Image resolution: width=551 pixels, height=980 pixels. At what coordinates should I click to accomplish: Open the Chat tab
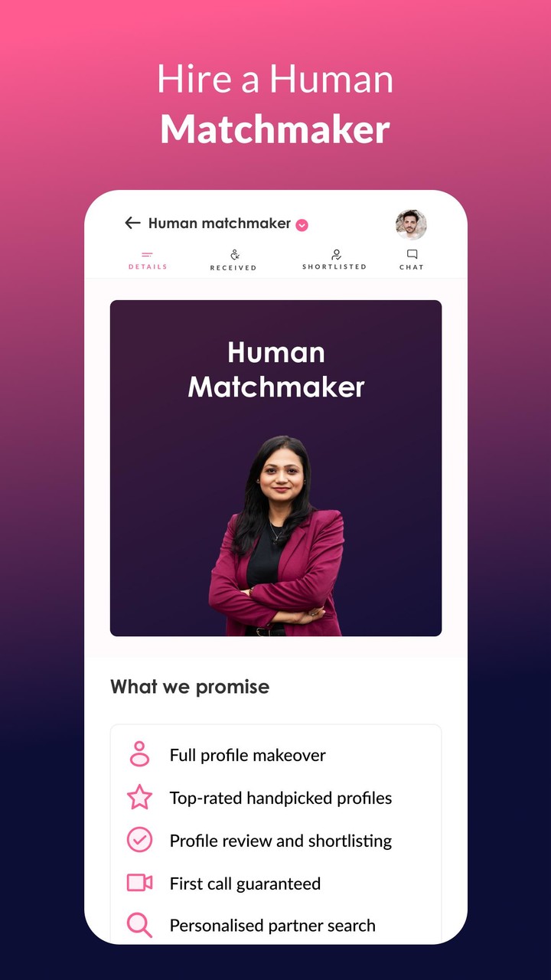[x=412, y=260]
